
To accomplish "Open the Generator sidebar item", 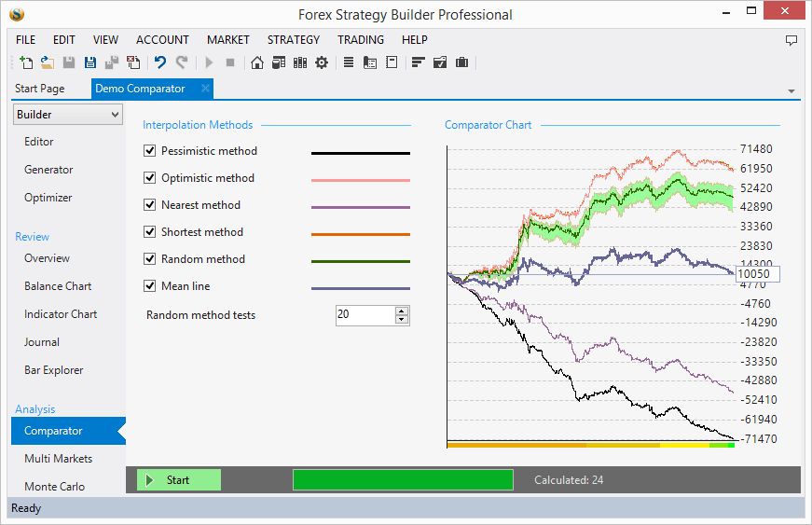I will [48, 170].
